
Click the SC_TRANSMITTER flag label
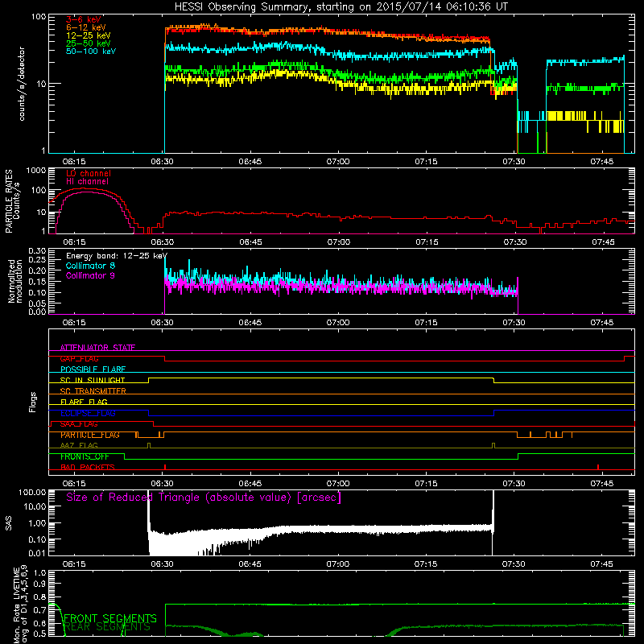click(93, 391)
